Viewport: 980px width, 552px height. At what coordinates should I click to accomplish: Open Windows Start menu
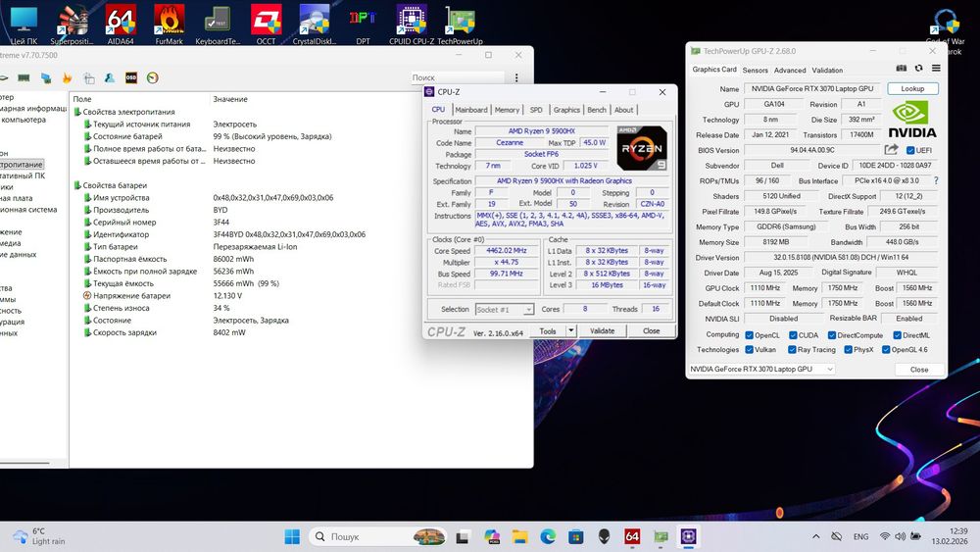coord(292,536)
